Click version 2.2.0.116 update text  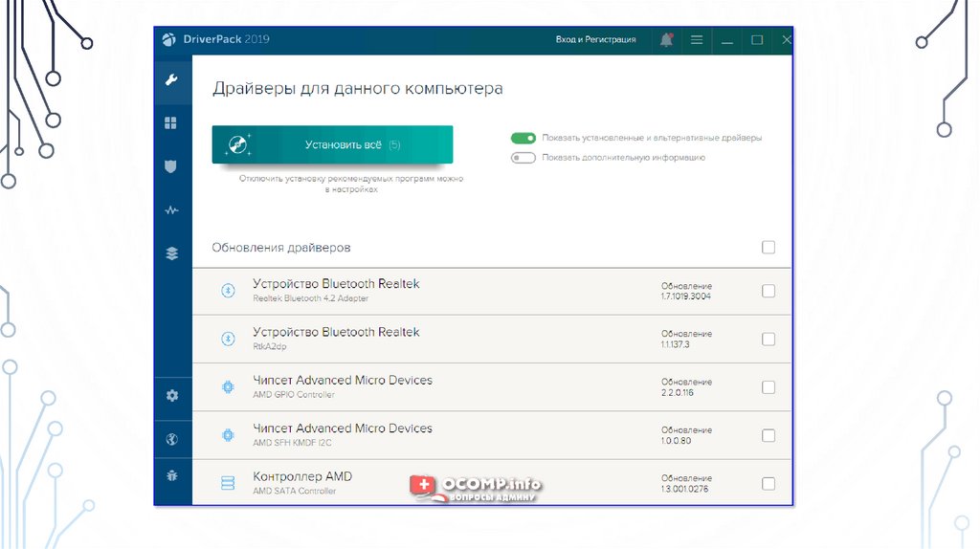678,393
